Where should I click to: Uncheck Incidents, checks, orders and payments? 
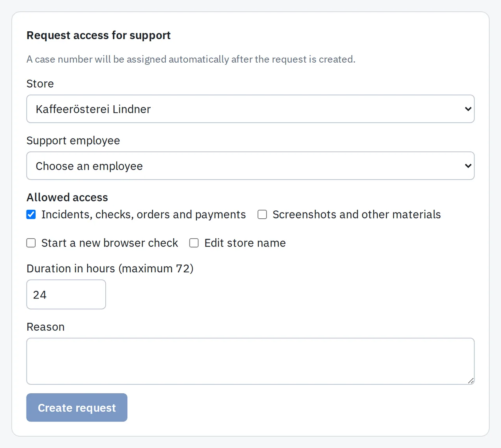[x=31, y=214]
